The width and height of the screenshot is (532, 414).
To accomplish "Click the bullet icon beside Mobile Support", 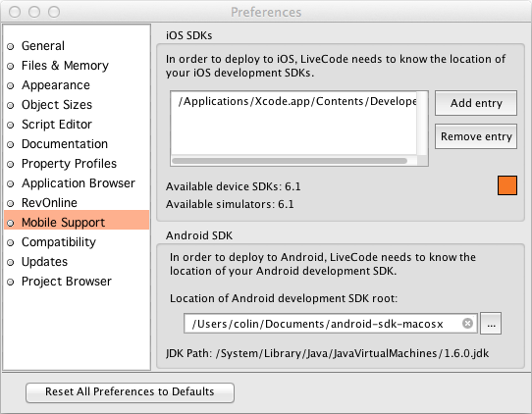I will (x=11, y=223).
